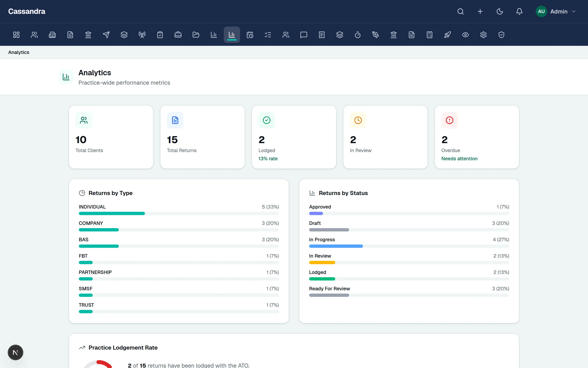The height and width of the screenshot is (368, 588).
Task: Open the Total Returns card
Action: tap(202, 137)
